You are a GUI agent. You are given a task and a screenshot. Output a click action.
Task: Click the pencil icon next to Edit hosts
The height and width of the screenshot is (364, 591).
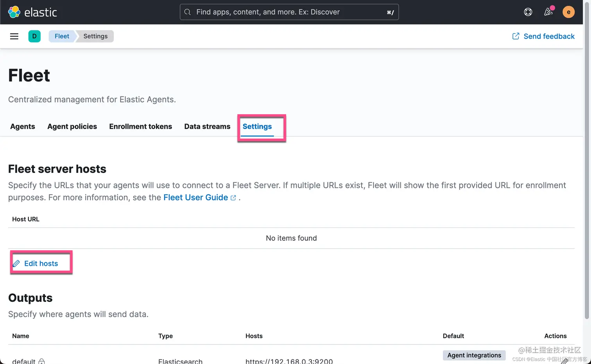click(16, 264)
